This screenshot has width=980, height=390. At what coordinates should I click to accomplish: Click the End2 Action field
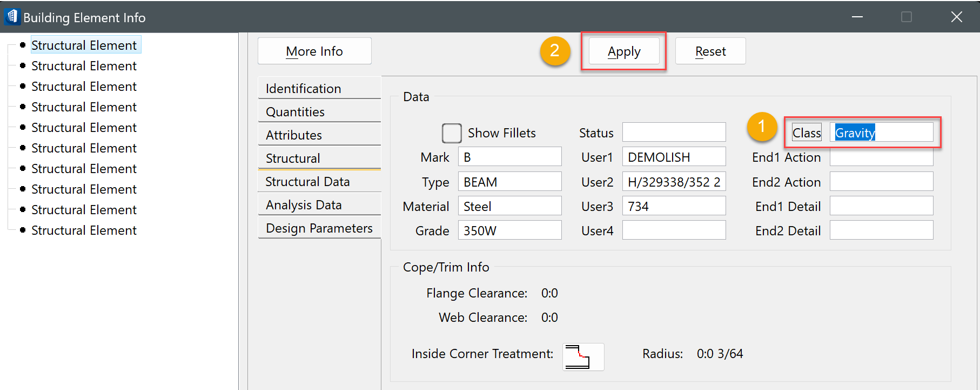[x=881, y=182]
